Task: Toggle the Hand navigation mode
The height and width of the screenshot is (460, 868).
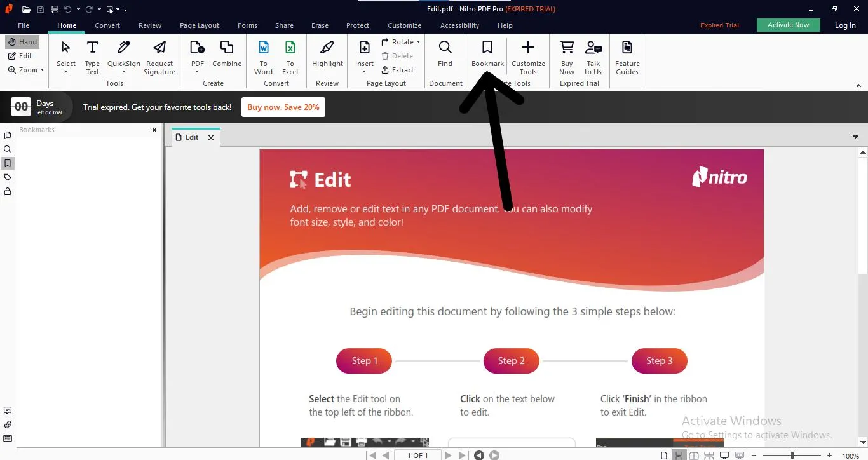Action: click(x=22, y=41)
